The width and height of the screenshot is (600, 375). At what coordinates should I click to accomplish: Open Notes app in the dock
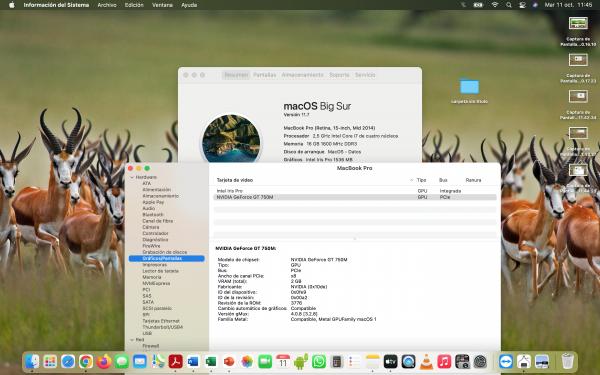tap(372, 362)
